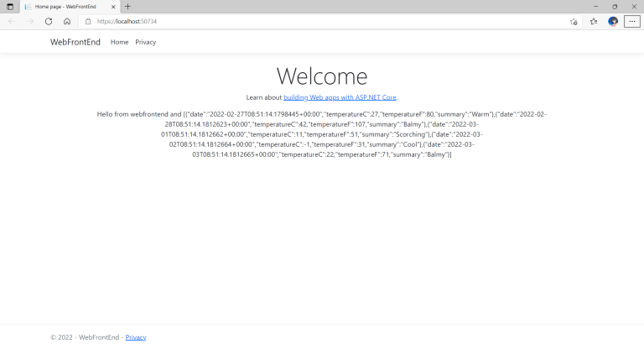Click the browser refresh icon

pyautogui.click(x=49, y=21)
